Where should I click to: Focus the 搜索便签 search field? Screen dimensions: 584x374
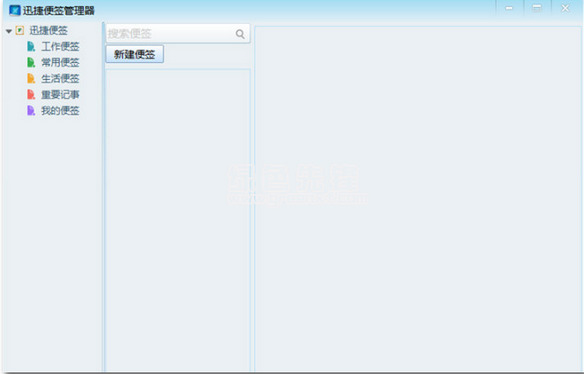[x=178, y=34]
